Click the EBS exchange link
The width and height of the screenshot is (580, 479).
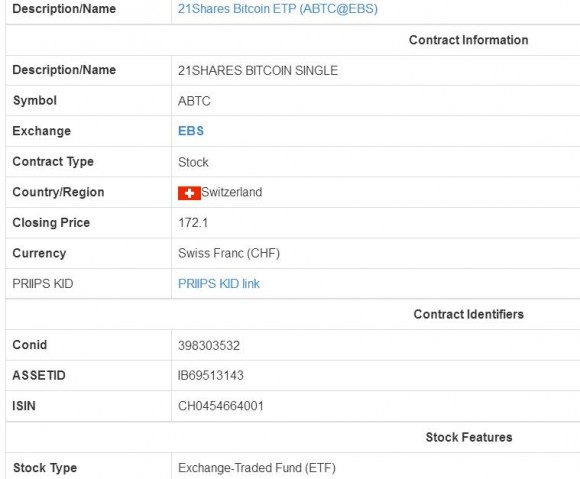click(191, 131)
